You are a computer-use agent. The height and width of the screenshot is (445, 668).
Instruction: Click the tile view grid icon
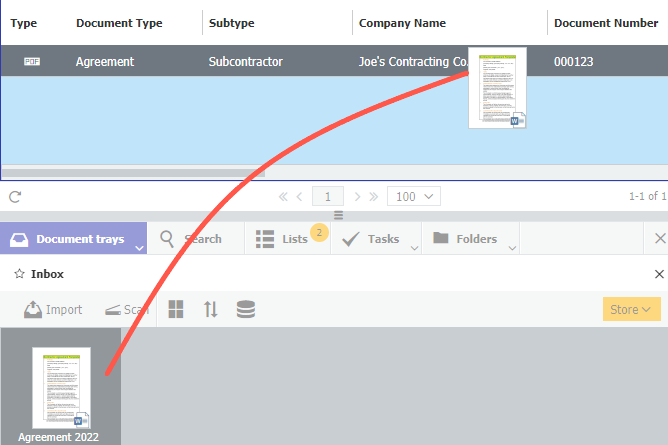[x=176, y=310]
